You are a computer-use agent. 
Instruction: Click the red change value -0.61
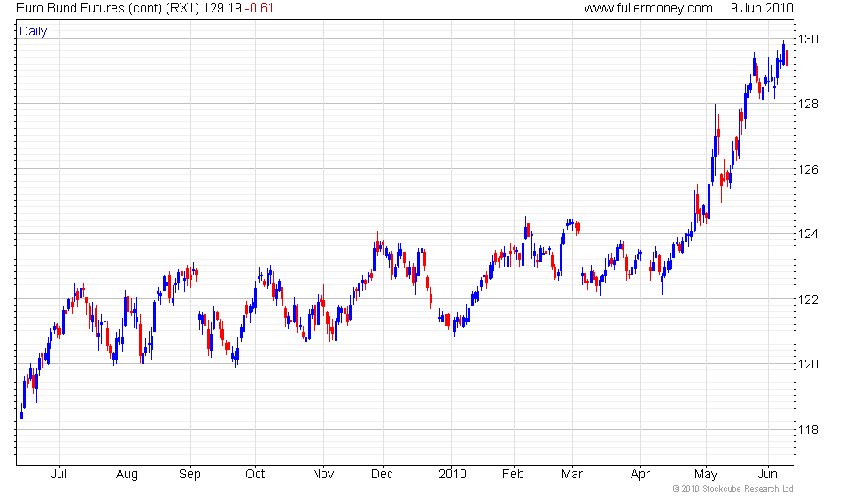260,8
